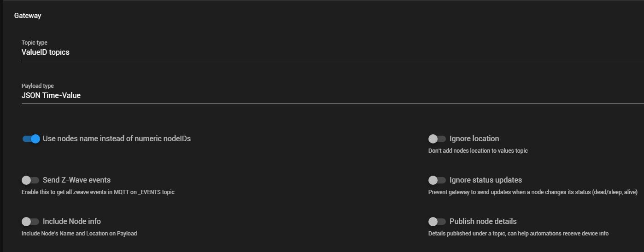Image resolution: width=644 pixels, height=252 pixels.
Task: Enable the Ignore location switch
Action: (x=437, y=139)
